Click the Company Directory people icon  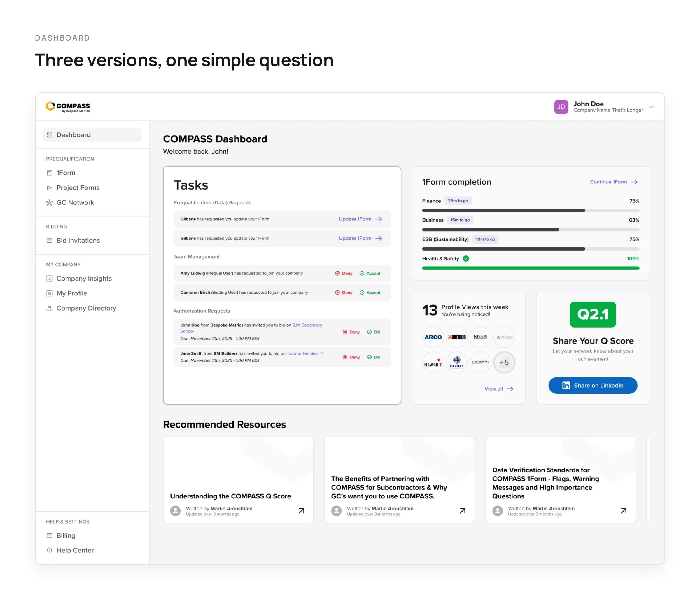49,308
